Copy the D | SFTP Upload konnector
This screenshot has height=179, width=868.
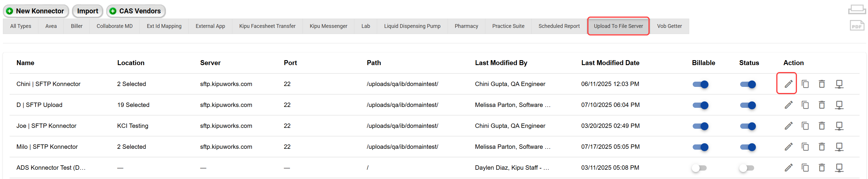(x=805, y=105)
